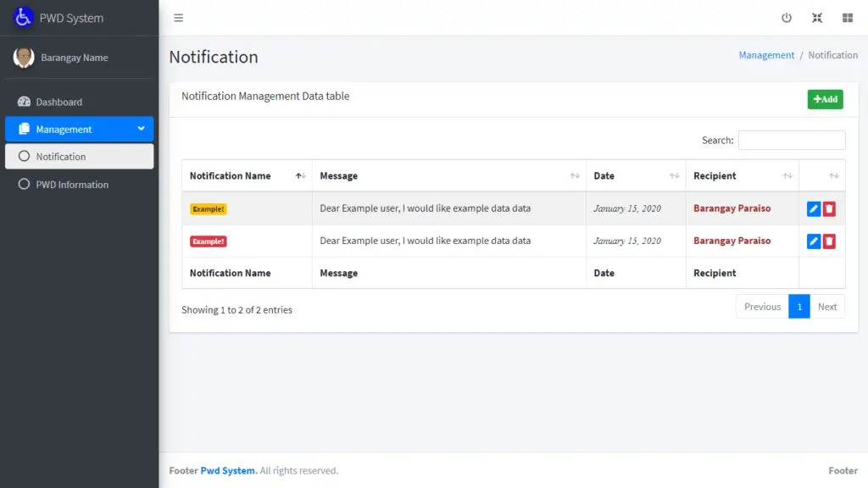
Task: Open the grid apps icon at top right
Action: pos(847,17)
